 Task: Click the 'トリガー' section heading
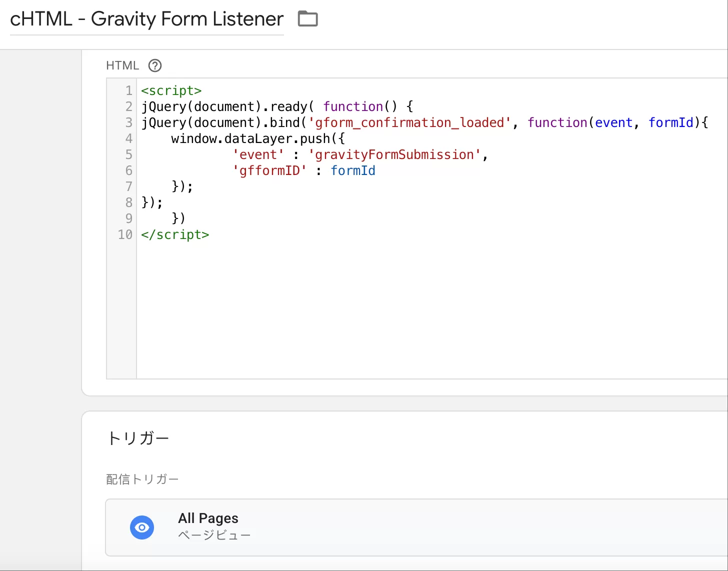(138, 438)
